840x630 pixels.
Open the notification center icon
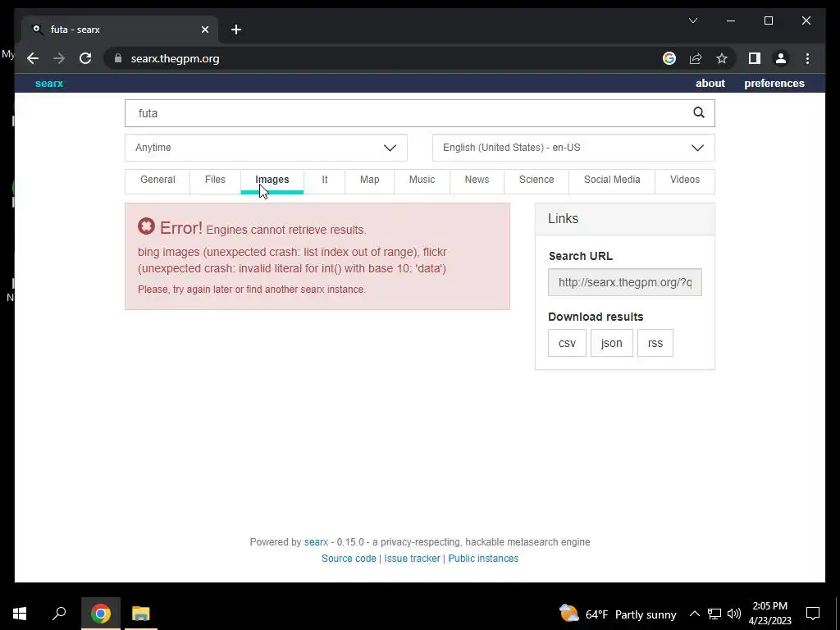click(813, 614)
